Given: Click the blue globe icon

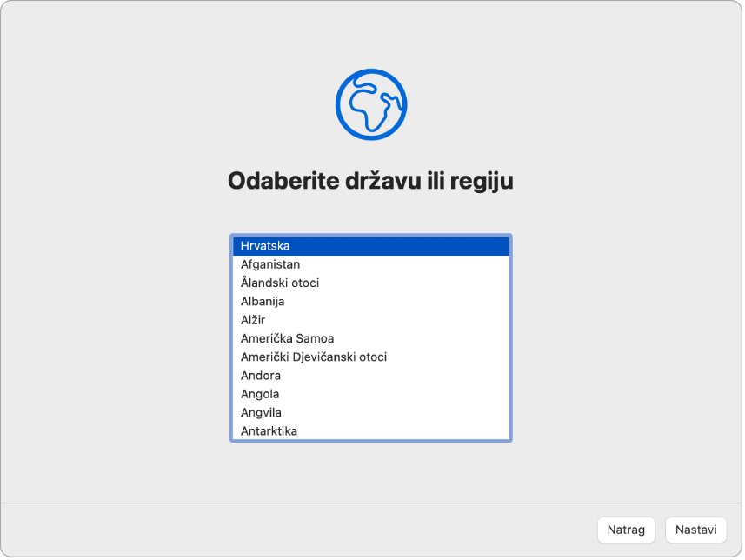Looking at the screenshot, I should click(372, 103).
